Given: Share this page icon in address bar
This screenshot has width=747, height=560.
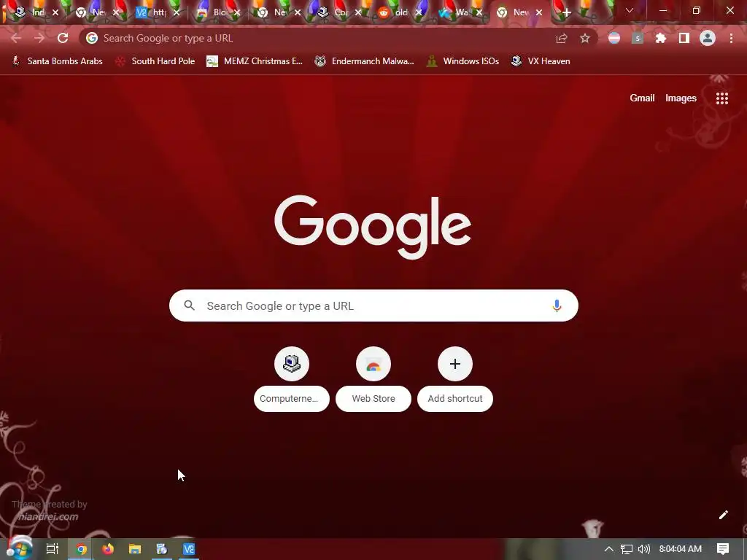Looking at the screenshot, I should coord(562,39).
